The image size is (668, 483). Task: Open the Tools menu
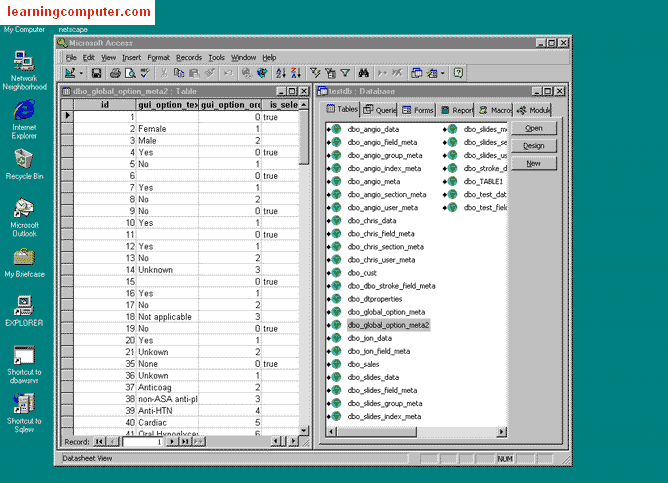pos(216,58)
